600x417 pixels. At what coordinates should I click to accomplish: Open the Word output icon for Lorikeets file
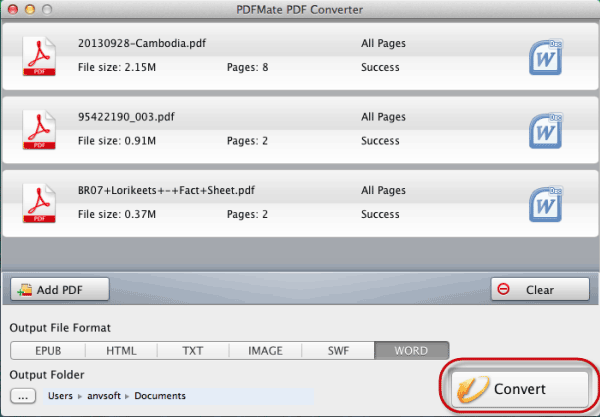point(546,204)
